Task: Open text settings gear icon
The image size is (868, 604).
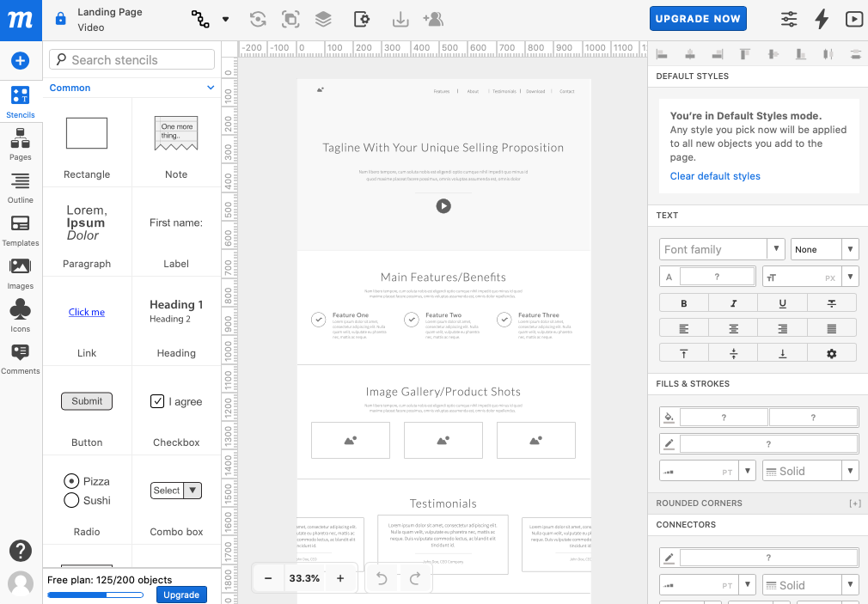Action: (x=831, y=353)
